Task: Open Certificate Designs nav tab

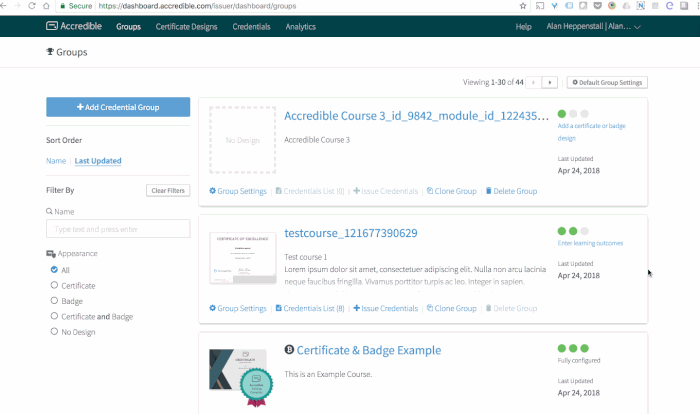Action: [187, 27]
